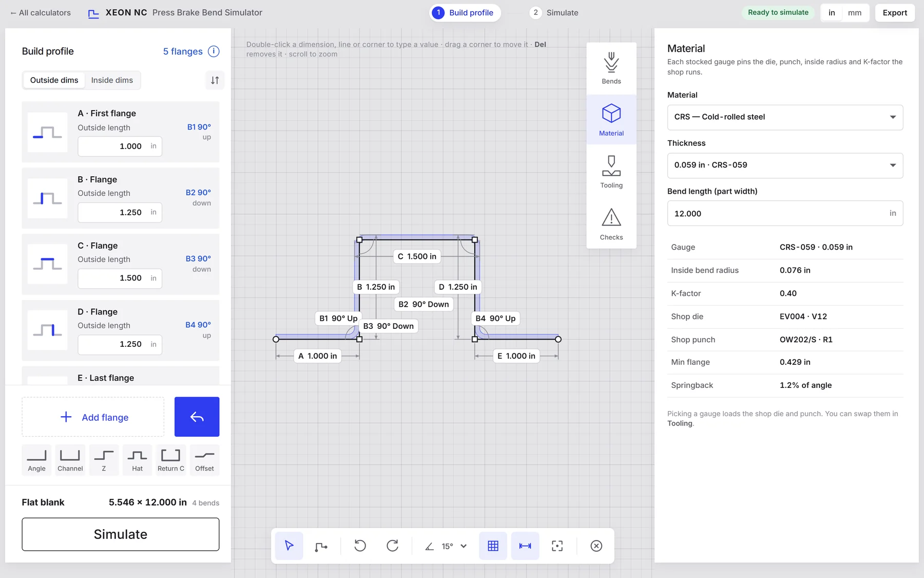Insert the Offset profile preset

tap(204, 459)
